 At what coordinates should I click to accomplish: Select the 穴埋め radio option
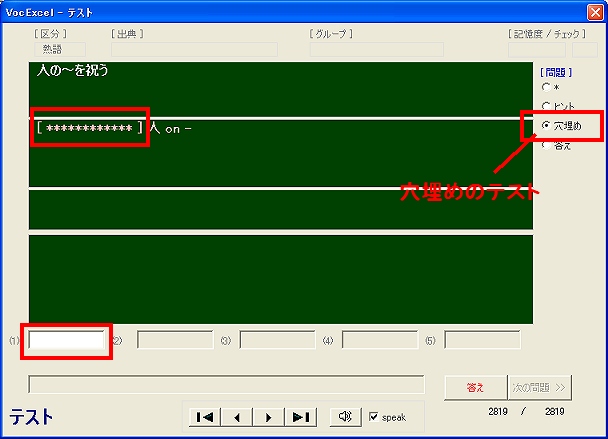click(546, 125)
